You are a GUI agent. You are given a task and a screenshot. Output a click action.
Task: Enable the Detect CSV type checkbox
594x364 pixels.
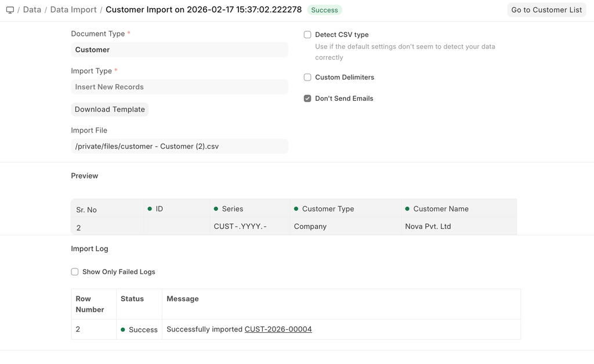tap(307, 35)
